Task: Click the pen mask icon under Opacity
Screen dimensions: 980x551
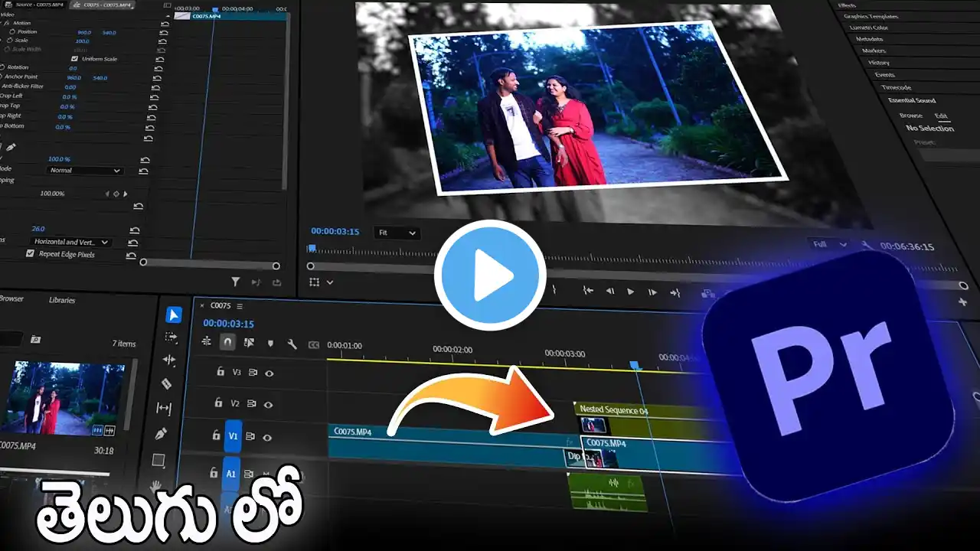Action: (11, 148)
